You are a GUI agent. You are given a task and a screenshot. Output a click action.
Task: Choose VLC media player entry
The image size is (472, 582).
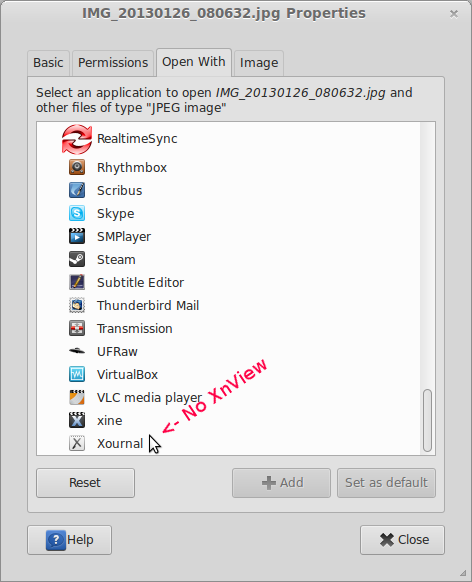(149, 398)
